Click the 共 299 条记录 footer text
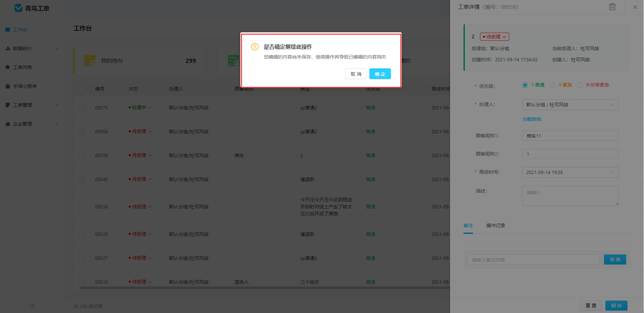644x313 pixels. pyautogui.click(x=88, y=306)
